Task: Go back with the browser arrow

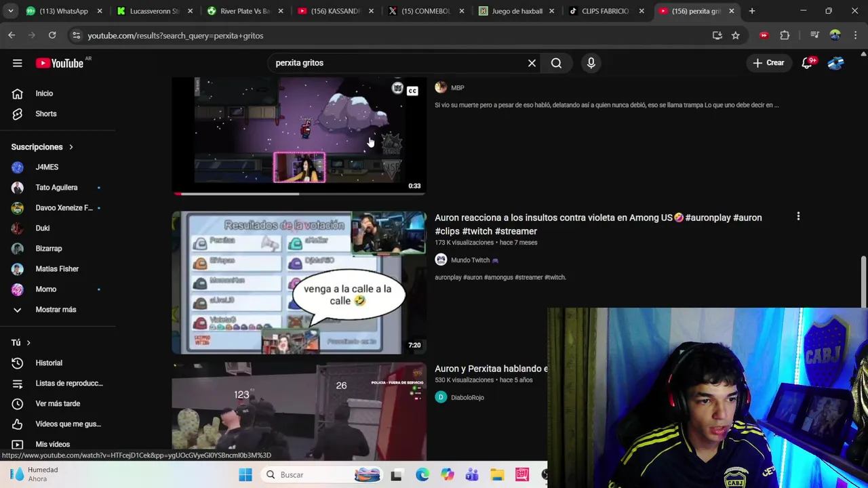Action: point(12,35)
